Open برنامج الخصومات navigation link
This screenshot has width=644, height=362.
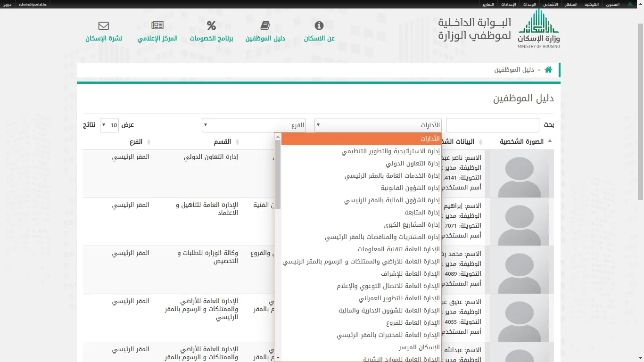(x=211, y=39)
